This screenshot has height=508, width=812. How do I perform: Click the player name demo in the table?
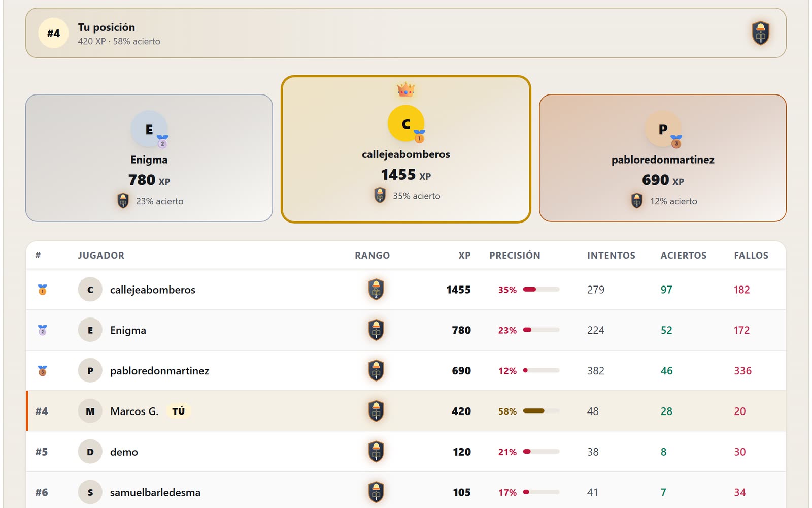[x=124, y=452]
